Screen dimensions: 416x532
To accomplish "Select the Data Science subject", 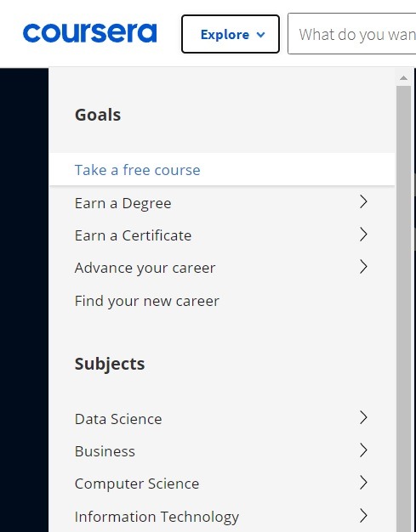I will click(222, 419).
